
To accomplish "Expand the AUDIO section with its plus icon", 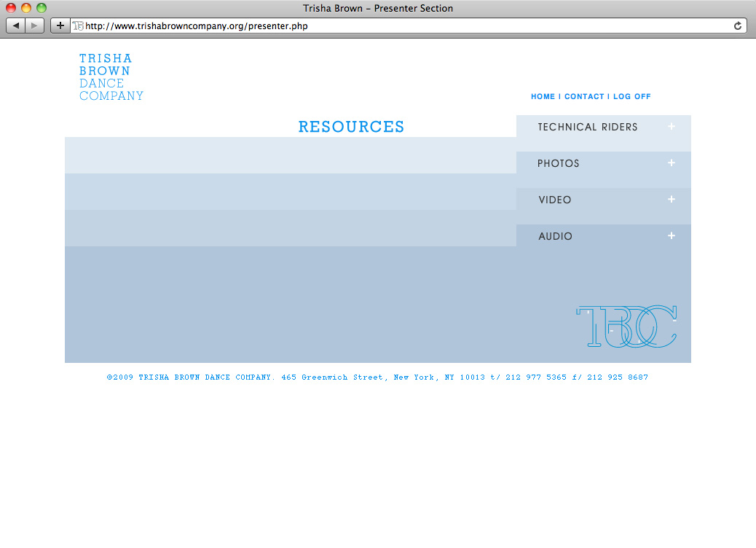I will (x=671, y=235).
